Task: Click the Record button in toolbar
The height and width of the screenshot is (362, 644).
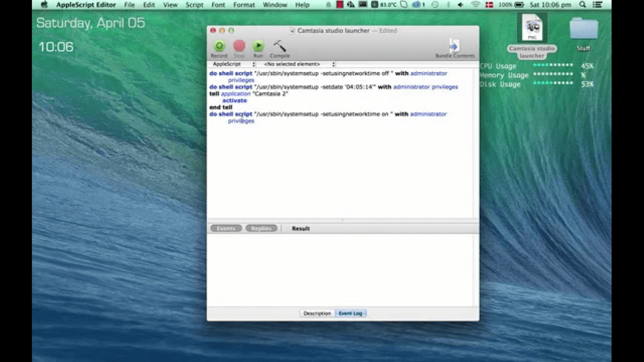Action: point(219,47)
